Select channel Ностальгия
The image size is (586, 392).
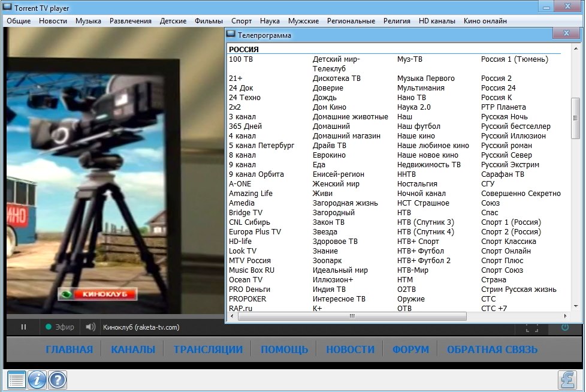417,184
